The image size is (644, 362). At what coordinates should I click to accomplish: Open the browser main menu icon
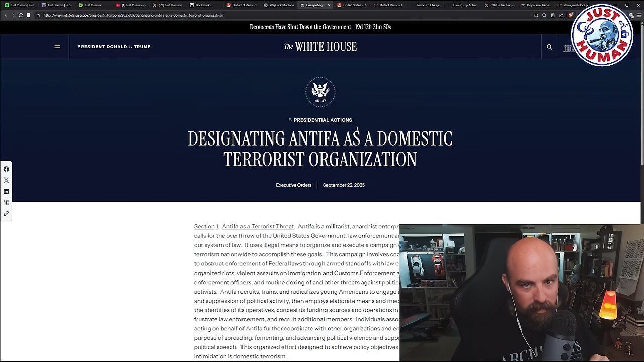[638, 15]
